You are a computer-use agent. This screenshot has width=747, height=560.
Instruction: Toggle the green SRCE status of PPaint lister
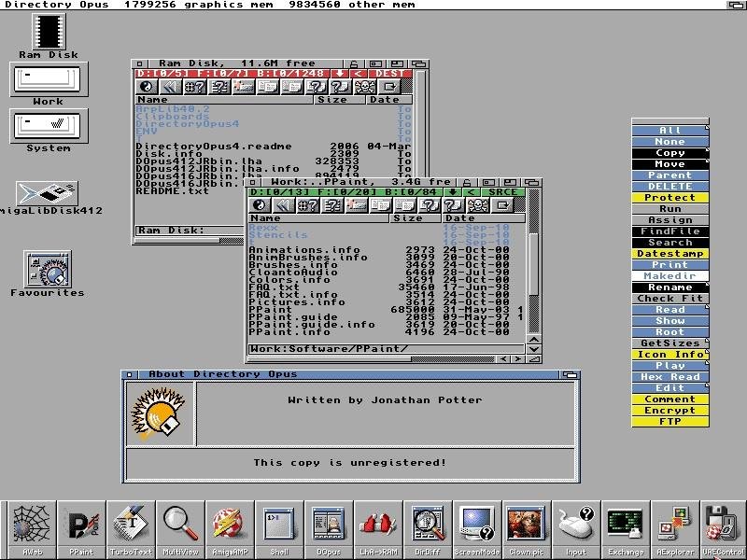coord(503,192)
